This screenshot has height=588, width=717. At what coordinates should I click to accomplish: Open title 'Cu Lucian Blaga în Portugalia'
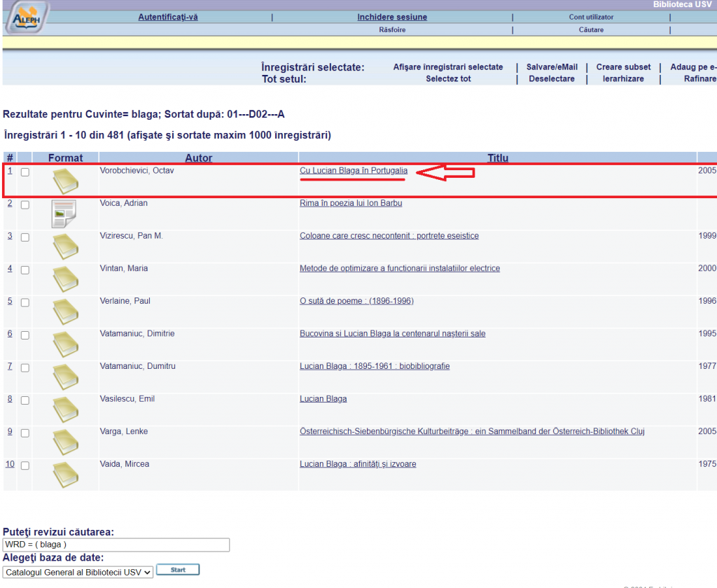tap(354, 171)
